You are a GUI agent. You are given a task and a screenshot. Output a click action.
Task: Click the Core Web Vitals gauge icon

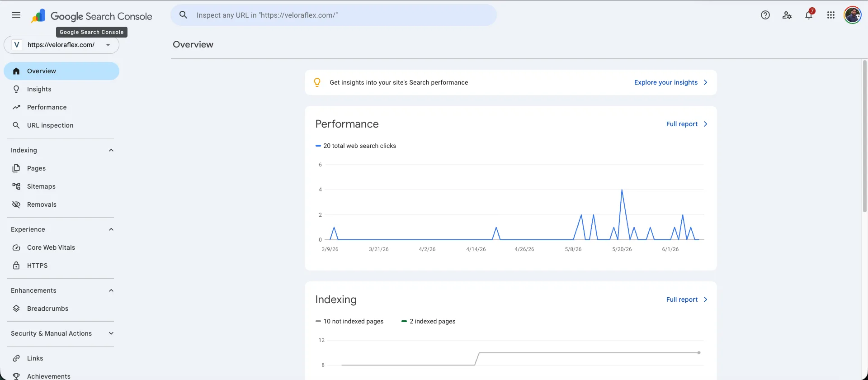[x=16, y=247]
